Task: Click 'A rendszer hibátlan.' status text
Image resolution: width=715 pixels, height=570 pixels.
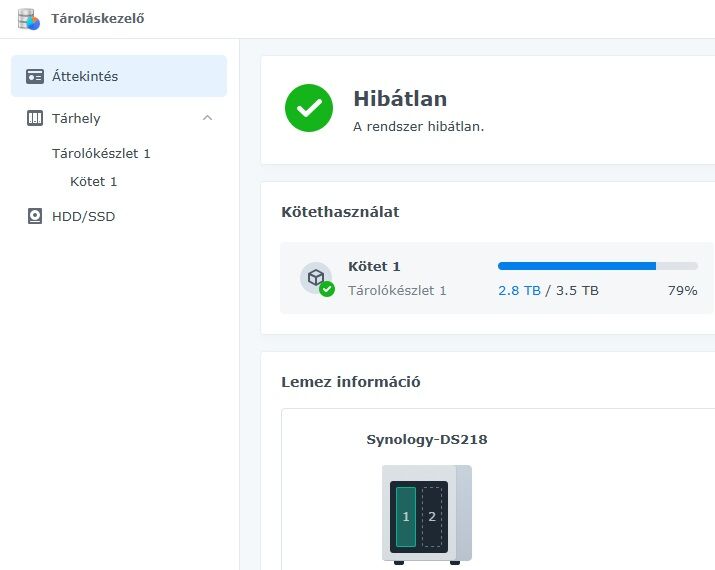Action: tap(418, 126)
